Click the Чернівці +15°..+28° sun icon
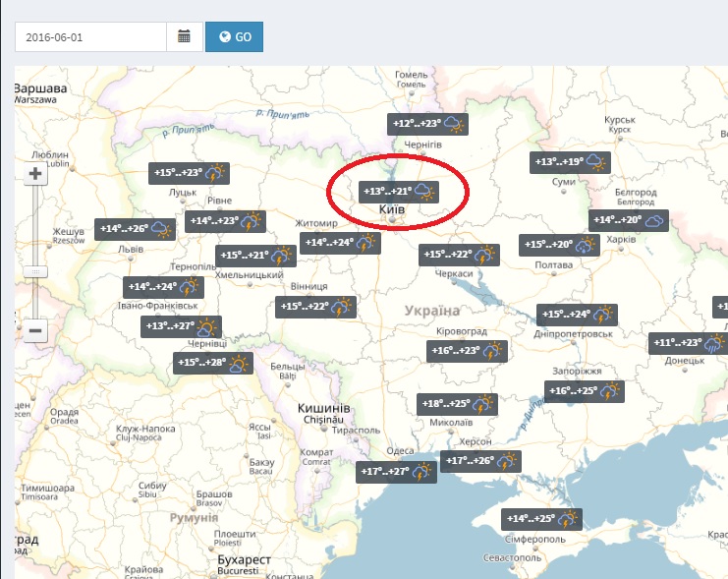 [239, 363]
